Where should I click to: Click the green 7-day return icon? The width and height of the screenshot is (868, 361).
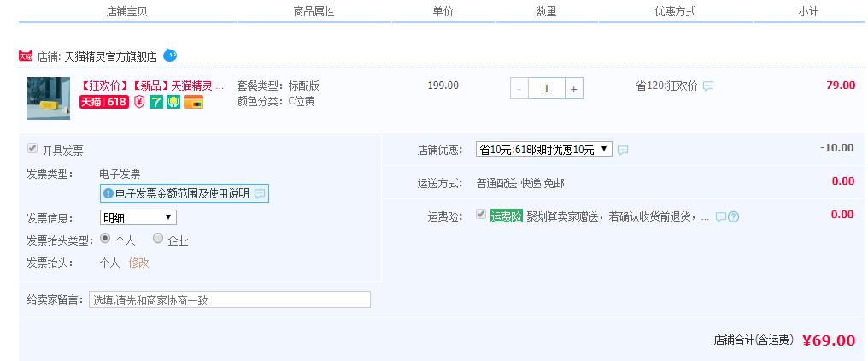coord(156,102)
